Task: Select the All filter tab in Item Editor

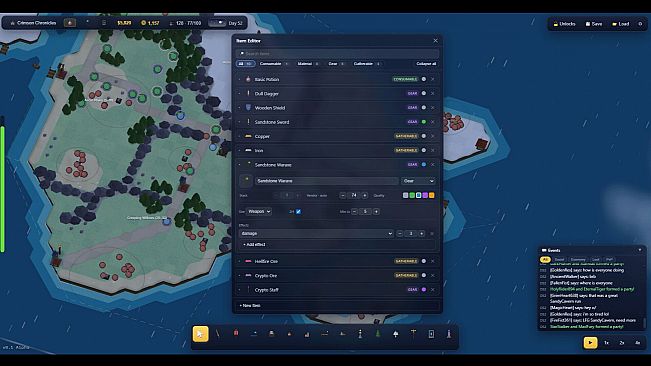Action: (245, 64)
